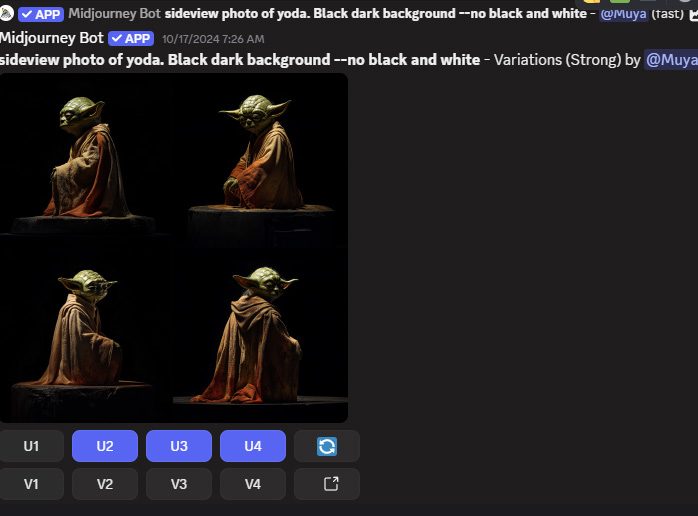Click the blue re-roll refresh icon
Viewport: 698px width, 516px height.
[x=327, y=446]
